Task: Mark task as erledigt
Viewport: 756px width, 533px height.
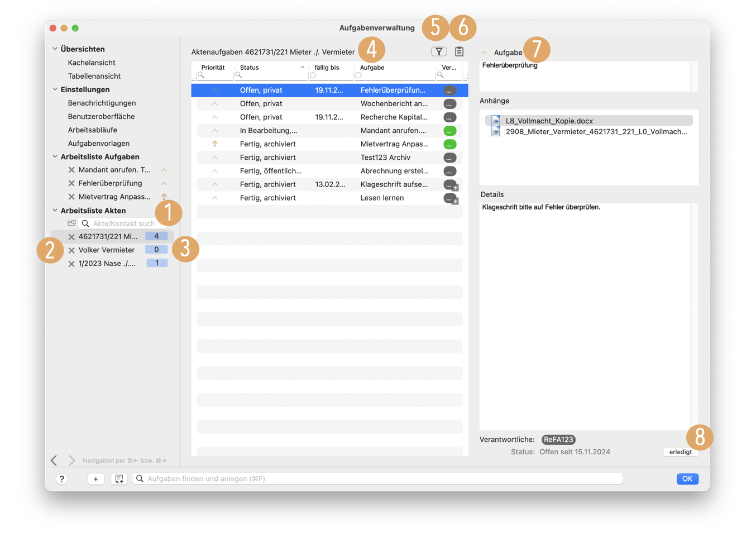Action: coord(681,452)
